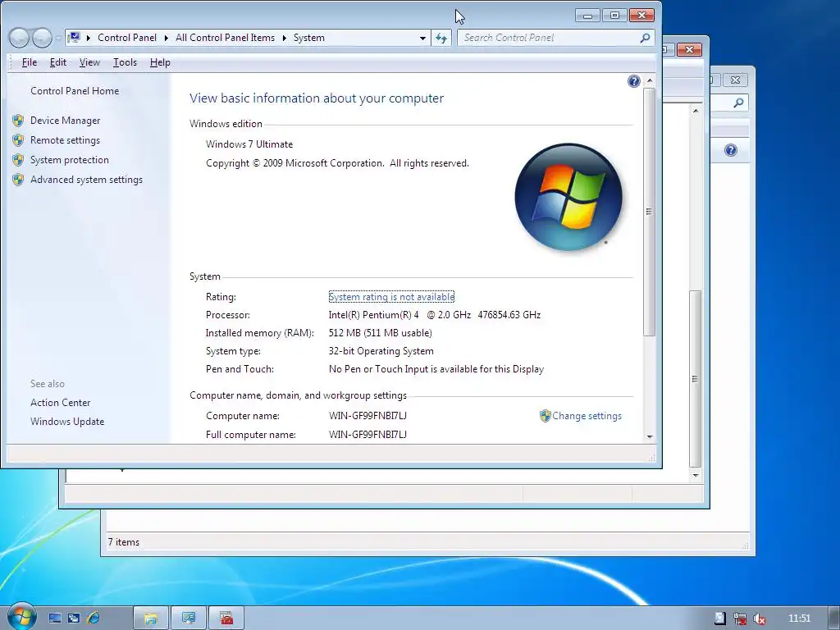Open the Edit menu

[x=58, y=62]
